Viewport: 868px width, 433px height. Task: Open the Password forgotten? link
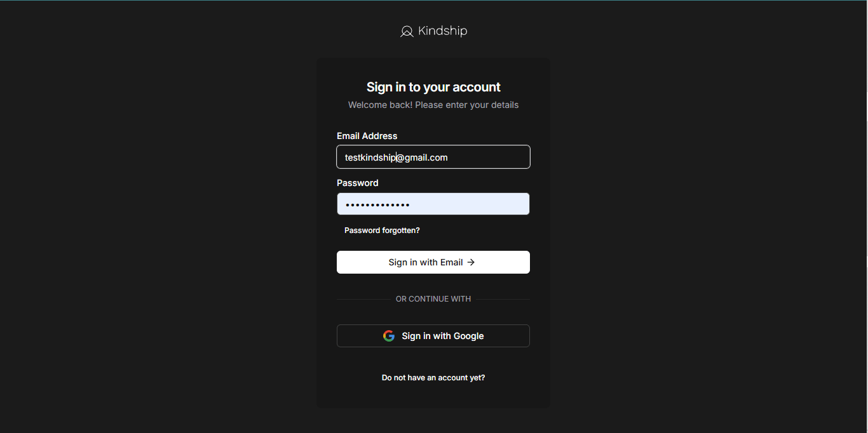coord(382,230)
